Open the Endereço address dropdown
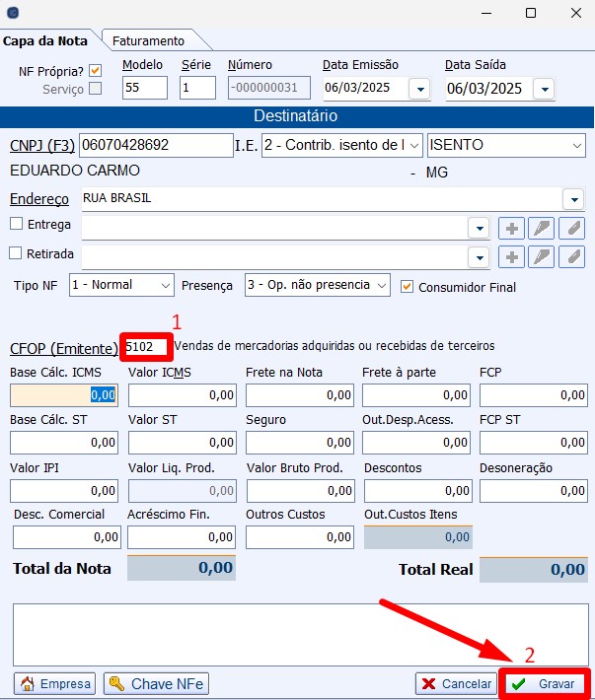The height and width of the screenshot is (700, 595). (573, 199)
